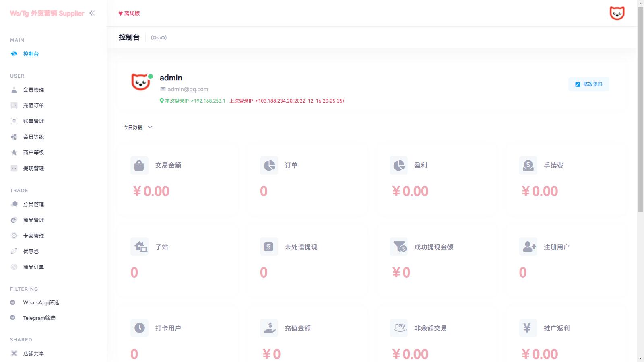644x362 pixels.
Task: Click the 非余额交易 pay icon
Action: point(398,328)
